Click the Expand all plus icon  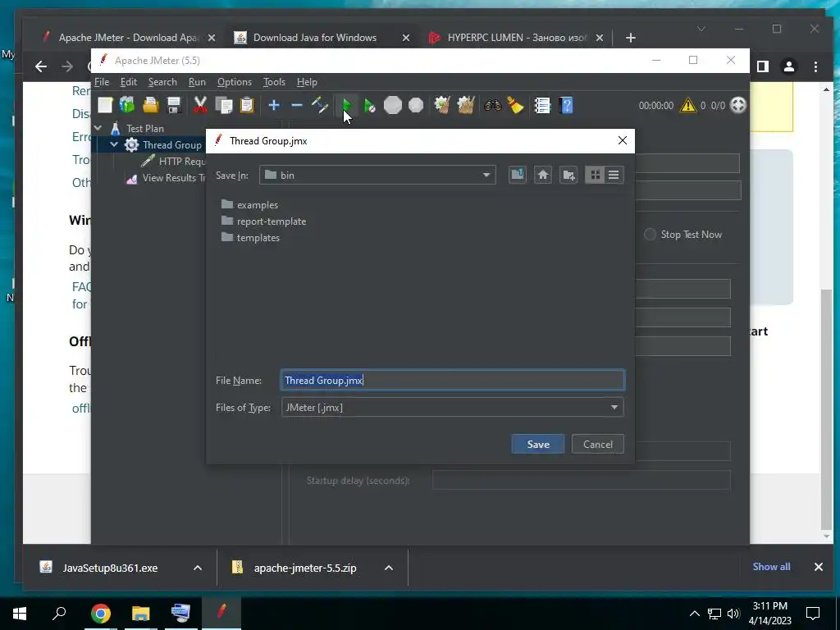point(274,105)
